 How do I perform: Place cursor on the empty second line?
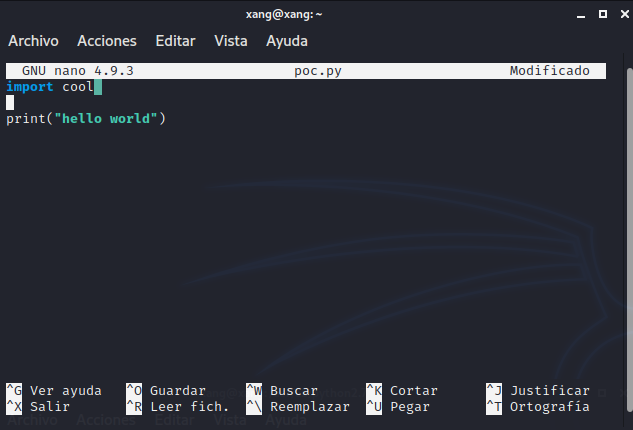tap(10, 103)
